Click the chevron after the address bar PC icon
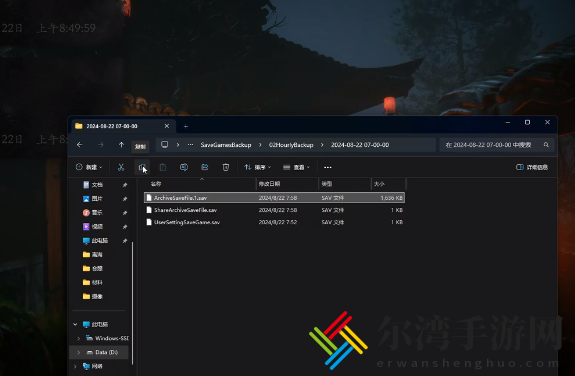 click(178, 145)
